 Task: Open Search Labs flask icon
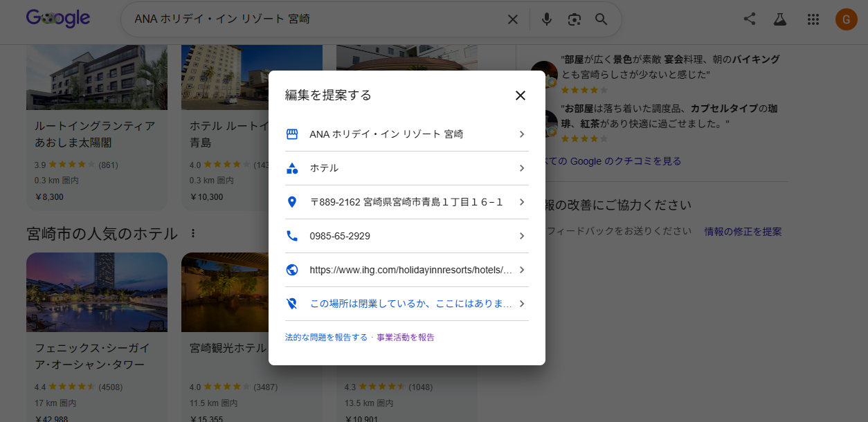(781, 19)
